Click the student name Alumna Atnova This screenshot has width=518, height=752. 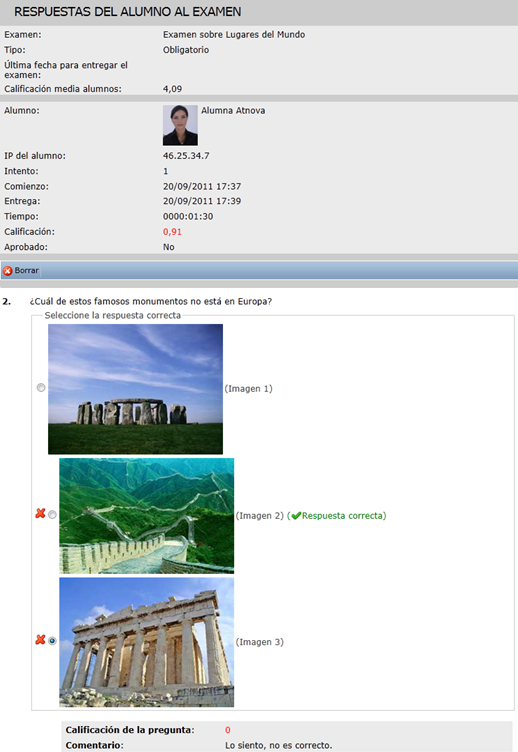[x=233, y=110]
